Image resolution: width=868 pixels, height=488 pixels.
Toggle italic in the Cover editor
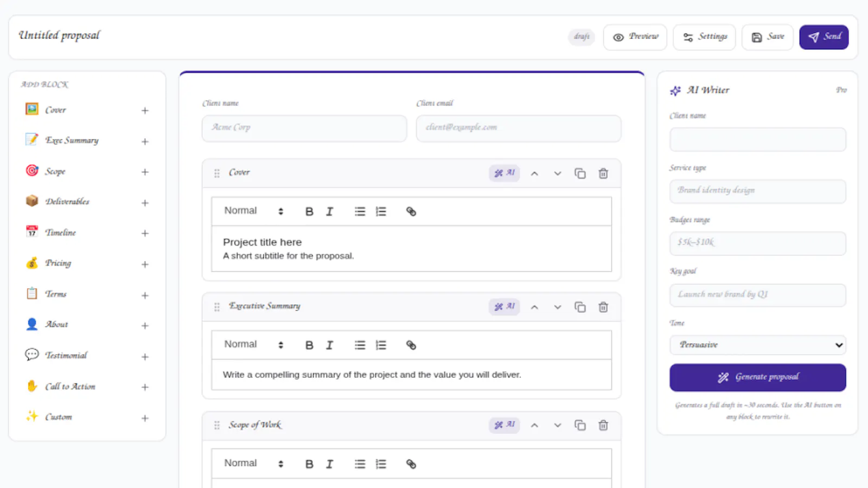click(x=329, y=211)
